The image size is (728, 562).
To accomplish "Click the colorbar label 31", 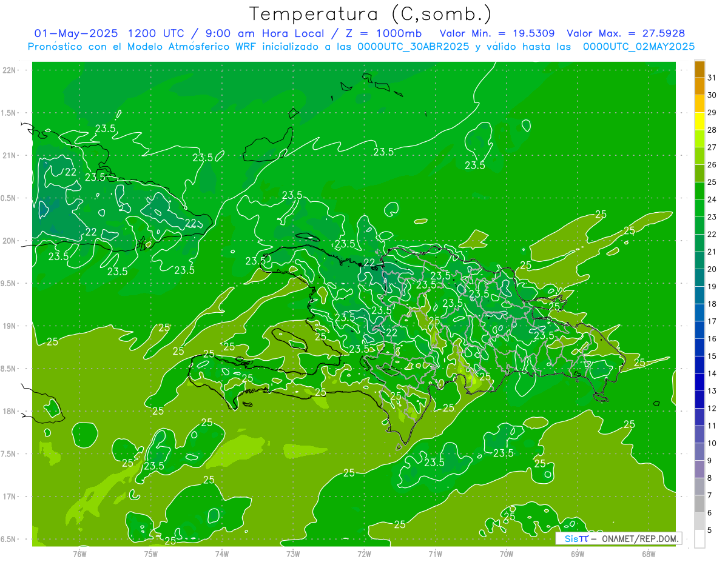I will (x=712, y=78).
